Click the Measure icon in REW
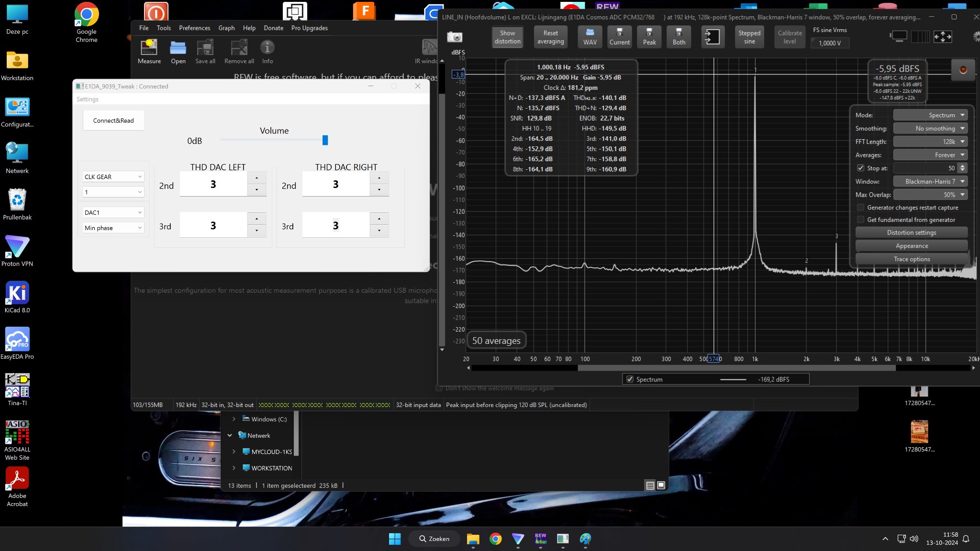The image size is (980, 551). pyautogui.click(x=149, y=52)
